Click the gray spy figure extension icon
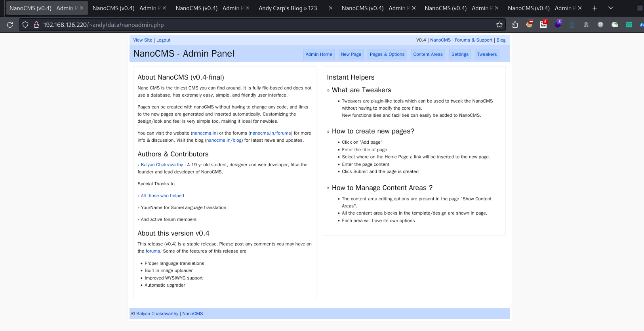This screenshot has height=331, width=644. pos(586,25)
